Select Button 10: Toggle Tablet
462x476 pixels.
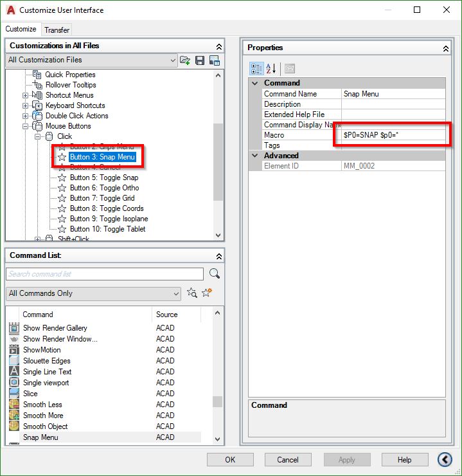pos(107,229)
